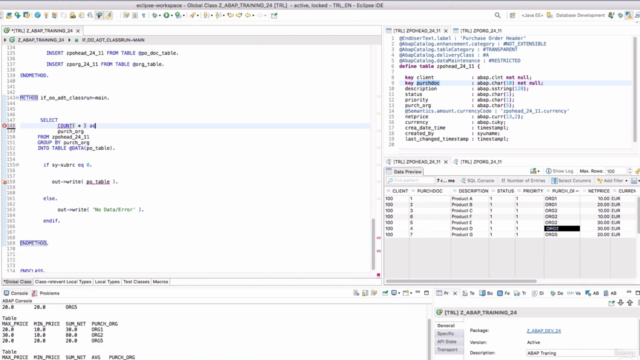Click the purchdoc key field in definition
Viewport: 640px width, 360px height.
pos(428,83)
